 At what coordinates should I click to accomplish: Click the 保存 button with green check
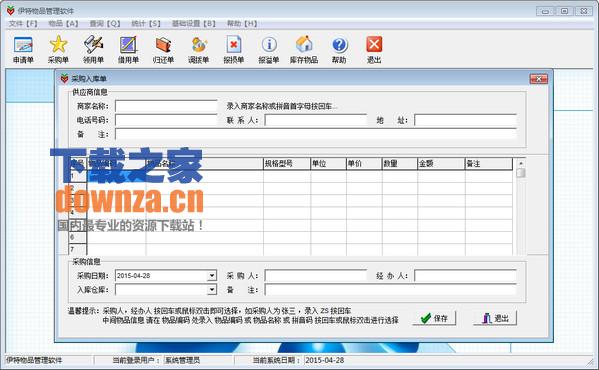point(434,318)
